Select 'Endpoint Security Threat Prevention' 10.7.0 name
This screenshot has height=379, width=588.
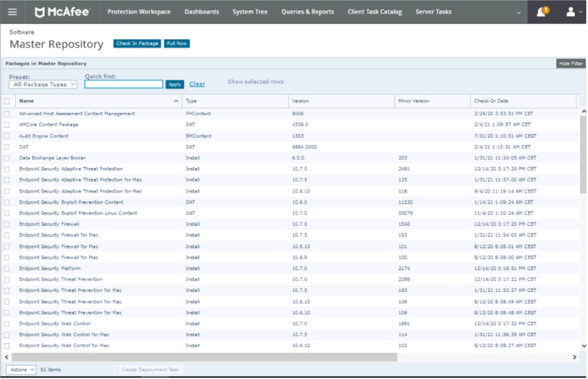61,280
